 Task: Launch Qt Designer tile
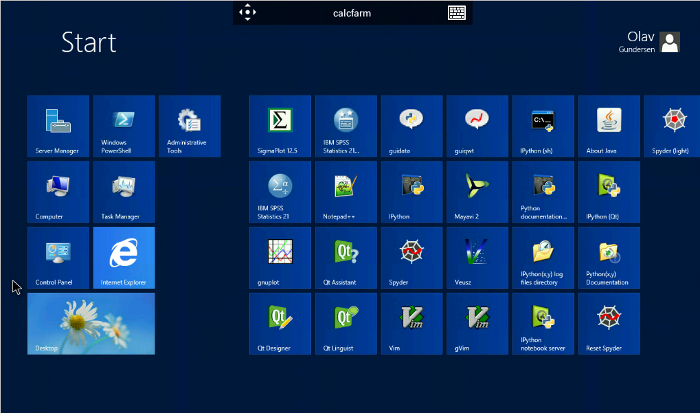[x=280, y=324]
